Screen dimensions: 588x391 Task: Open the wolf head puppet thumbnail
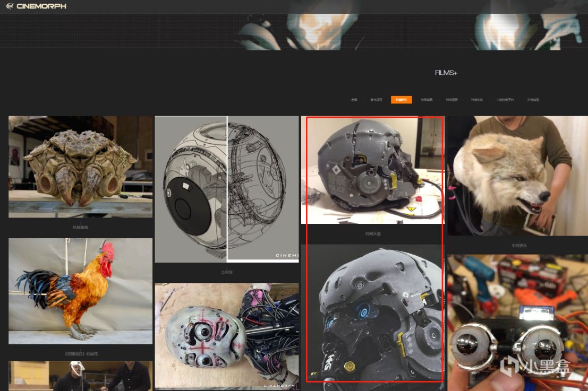[517, 176]
